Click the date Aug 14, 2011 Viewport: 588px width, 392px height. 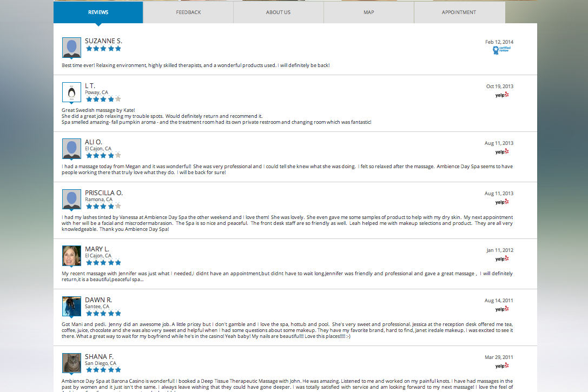tap(499, 301)
